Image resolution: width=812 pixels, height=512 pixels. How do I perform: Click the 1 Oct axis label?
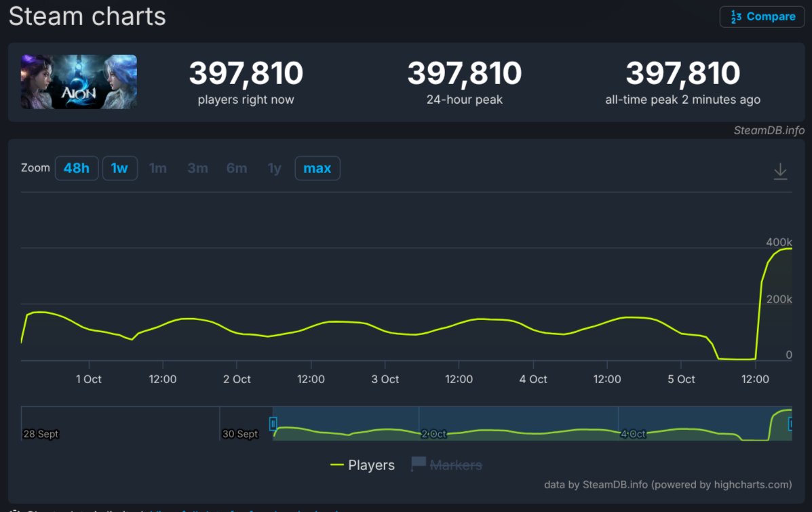tap(89, 379)
